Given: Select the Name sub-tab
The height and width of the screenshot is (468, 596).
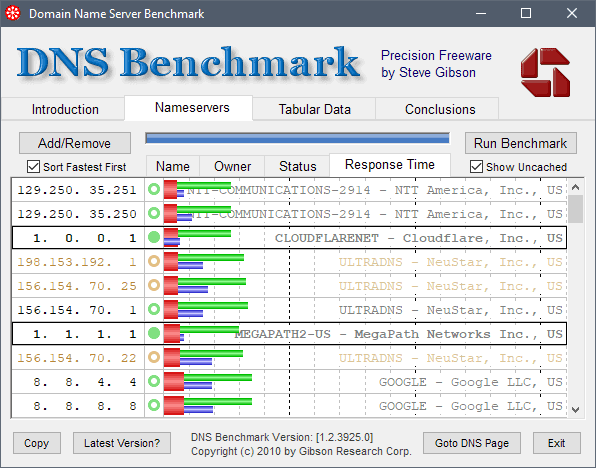Looking at the screenshot, I should click(x=173, y=167).
